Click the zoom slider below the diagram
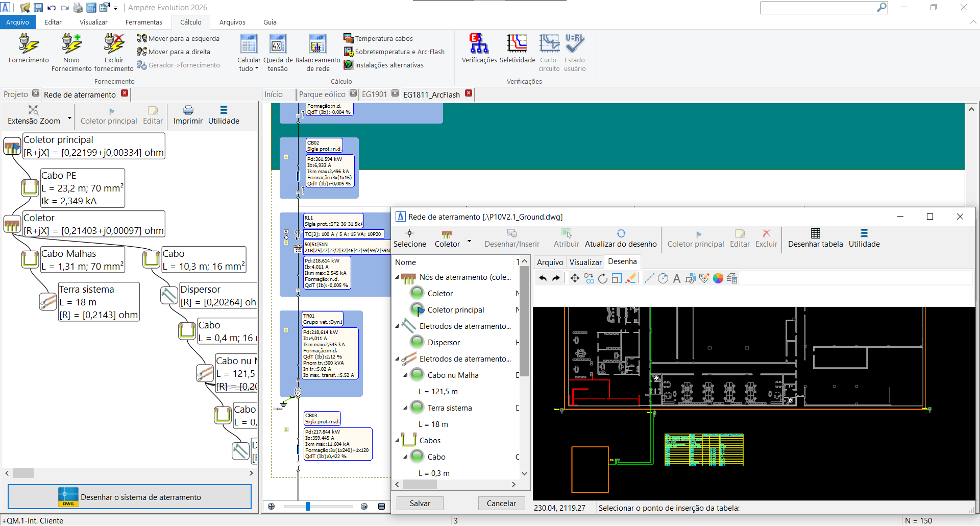The height and width of the screenshot is (526, 980). 308,506
